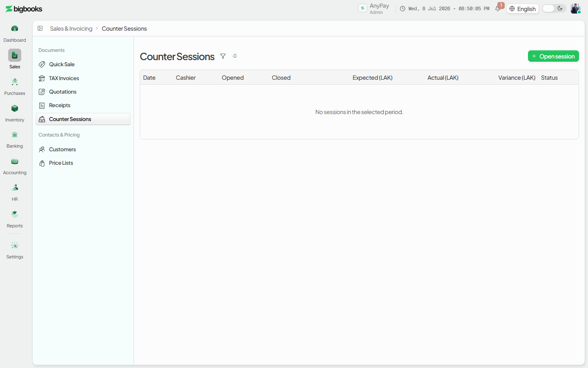Viewport: 588px width, 368px height.
Task: Click the Customers people icon
Action: tap(42, 149)
